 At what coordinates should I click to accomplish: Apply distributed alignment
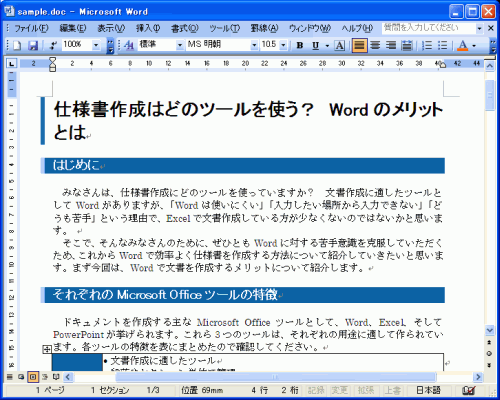click(x=407, y=45)
